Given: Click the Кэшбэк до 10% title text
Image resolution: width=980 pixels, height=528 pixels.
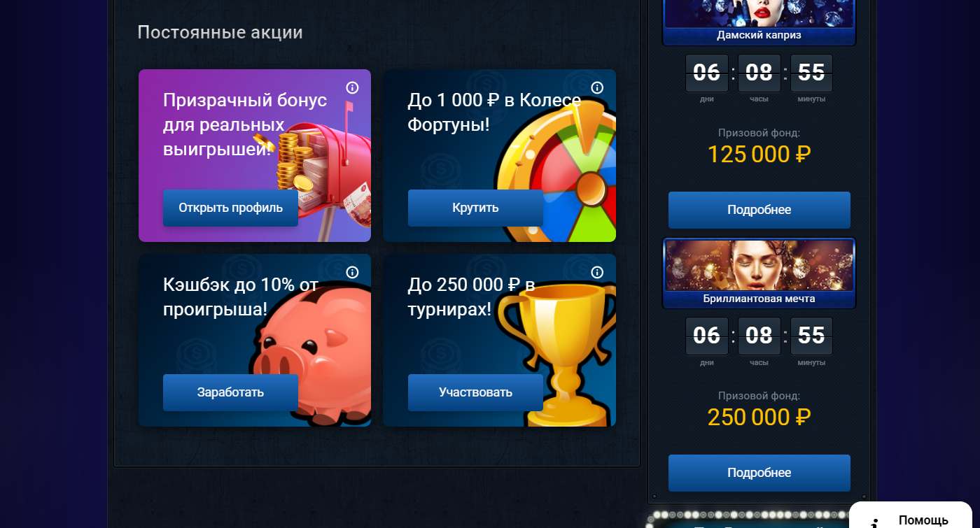Looking at the screenshot, I should [x=240, y=297].
